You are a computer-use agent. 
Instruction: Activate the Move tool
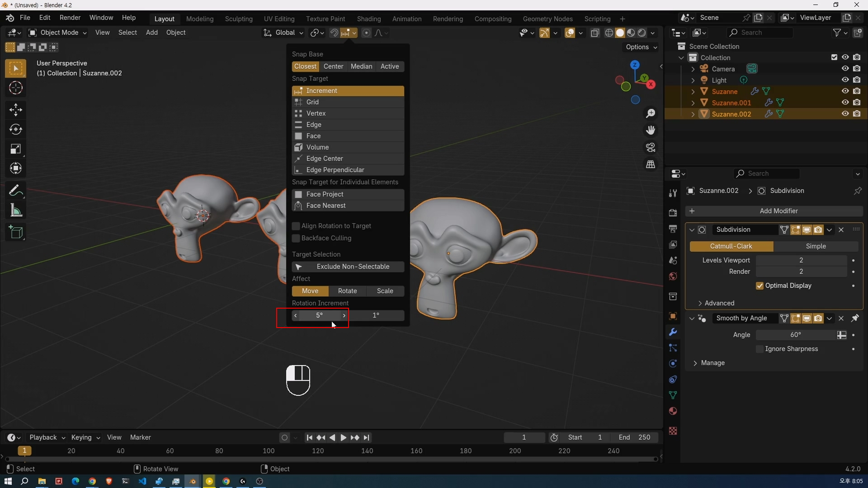16,110
